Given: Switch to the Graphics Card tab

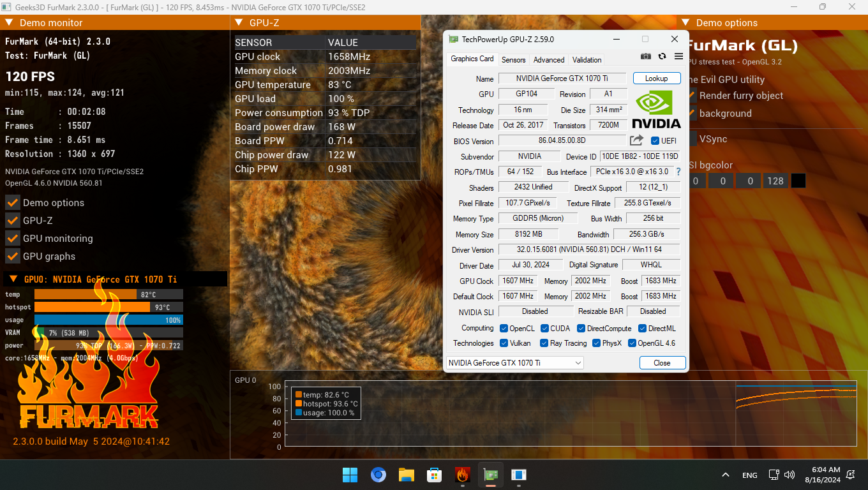Looking at the screenshot, I should coord(472,59).
